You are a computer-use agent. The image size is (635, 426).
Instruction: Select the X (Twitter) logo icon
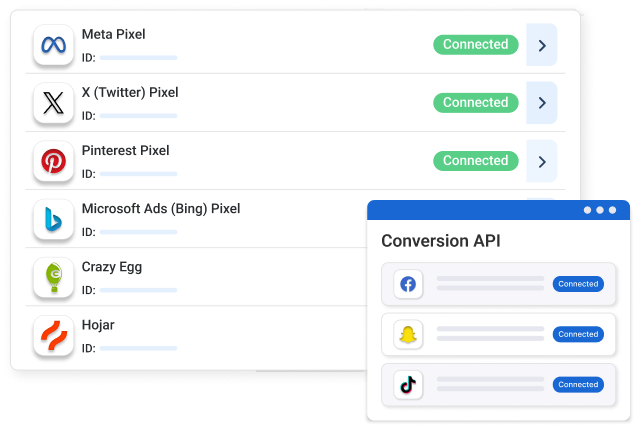coord(53,103)
